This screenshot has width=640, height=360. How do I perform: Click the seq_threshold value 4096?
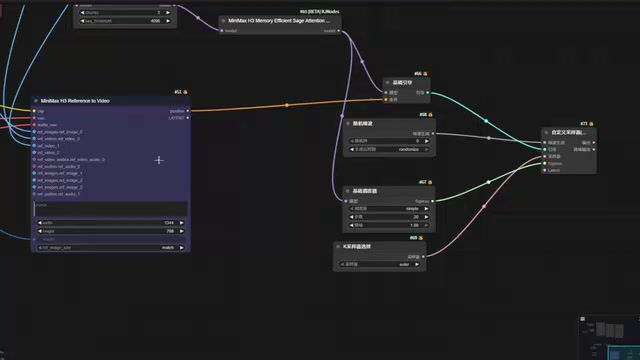tap(156, 21)
